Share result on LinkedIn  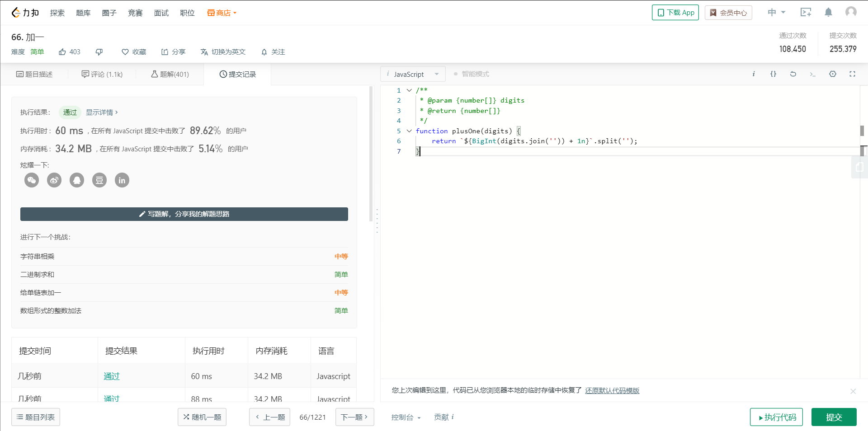pos(122,180)
